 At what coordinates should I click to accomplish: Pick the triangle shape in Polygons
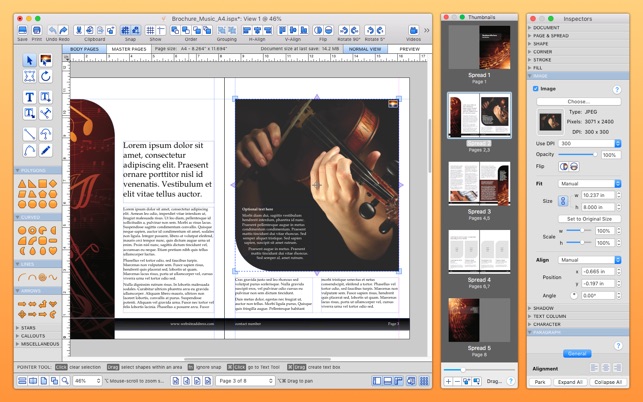[x=22, y=184]
